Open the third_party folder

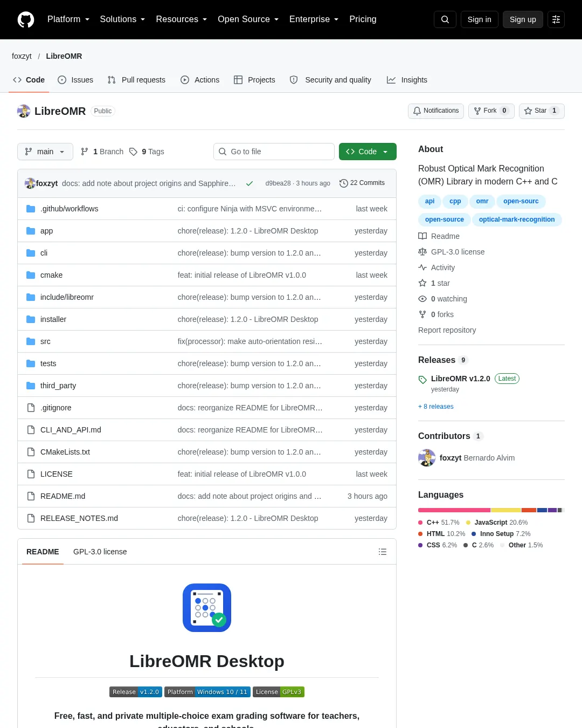tap(58, 386)
